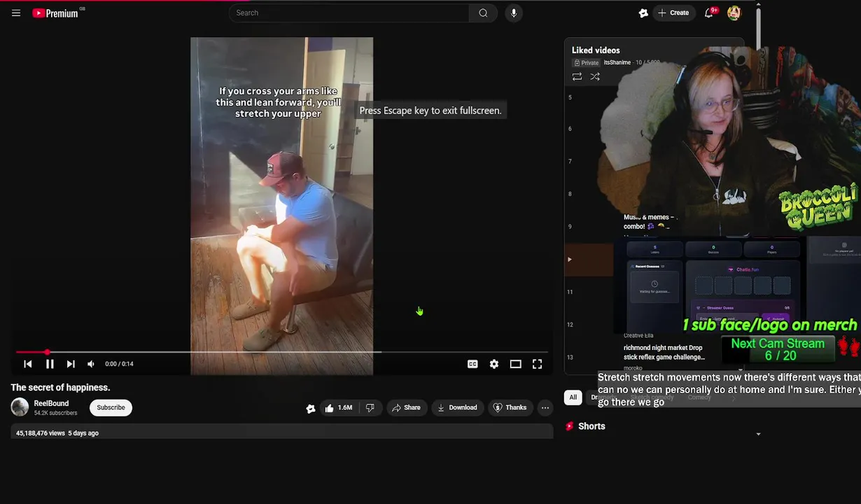Download the video

click(x=457, y=407)
